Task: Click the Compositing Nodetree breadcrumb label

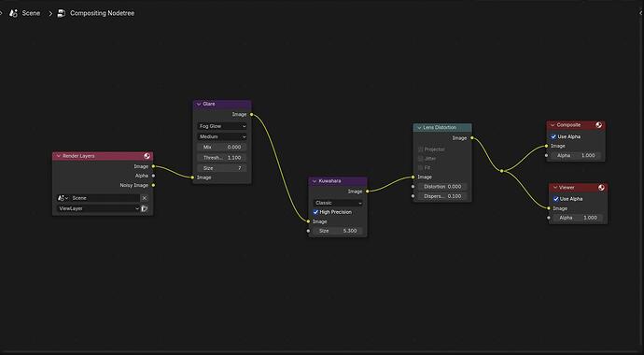Action: pos(103,13)
